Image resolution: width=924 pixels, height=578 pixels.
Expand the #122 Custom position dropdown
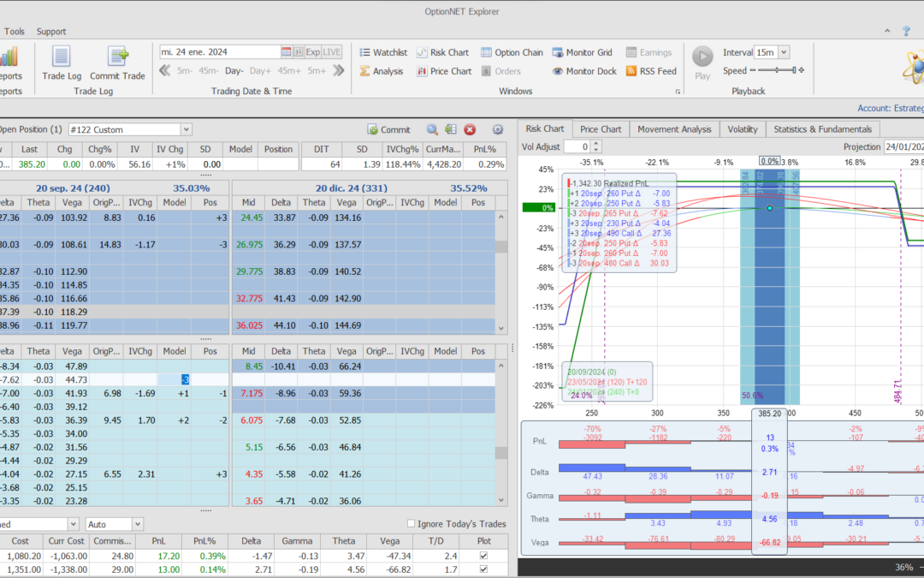pos(186,129)
